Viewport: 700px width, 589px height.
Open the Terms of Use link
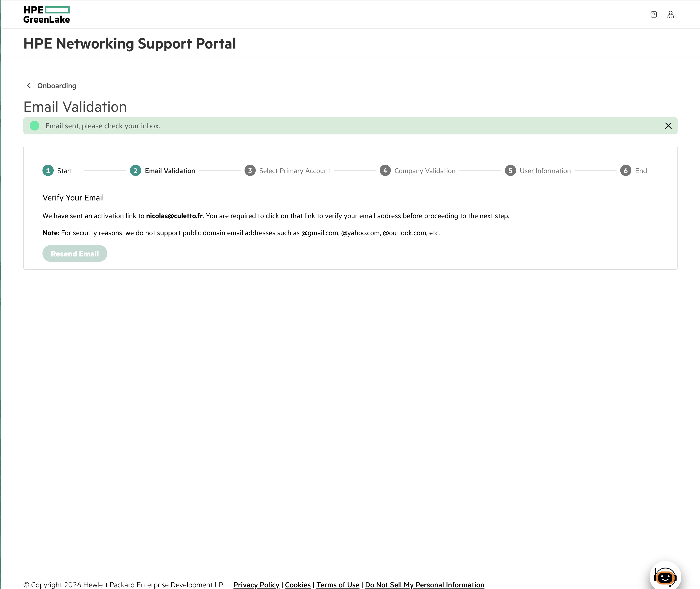click(338, 585)
